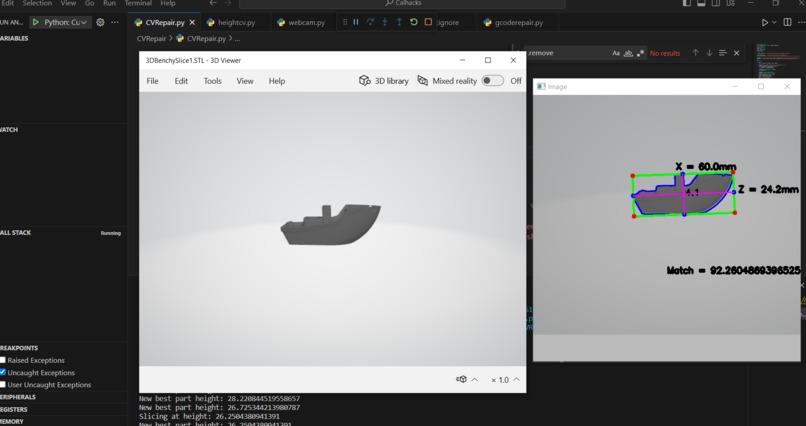Expand the REGISTERS section
Image resolution: width=806 pixels, height=426 pixels.
[x=14, y=410]
